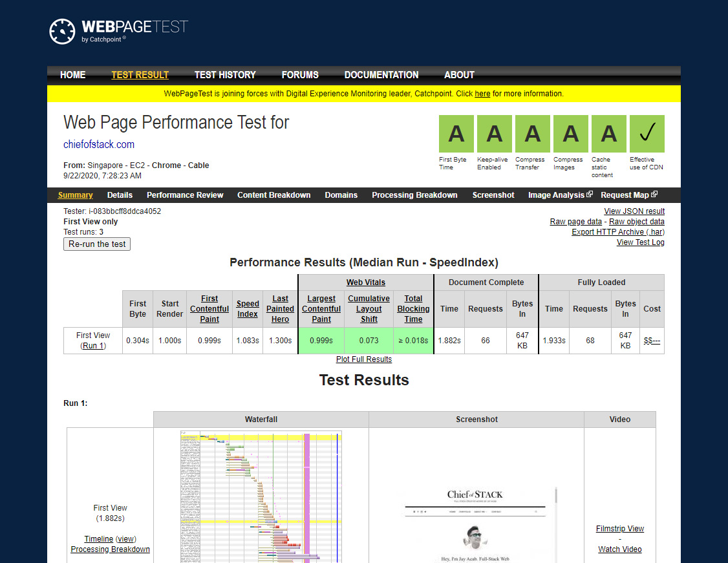This screenshot has width=728, height=563.
Task: Open View Test Log link
Action: tap(640, 242)
